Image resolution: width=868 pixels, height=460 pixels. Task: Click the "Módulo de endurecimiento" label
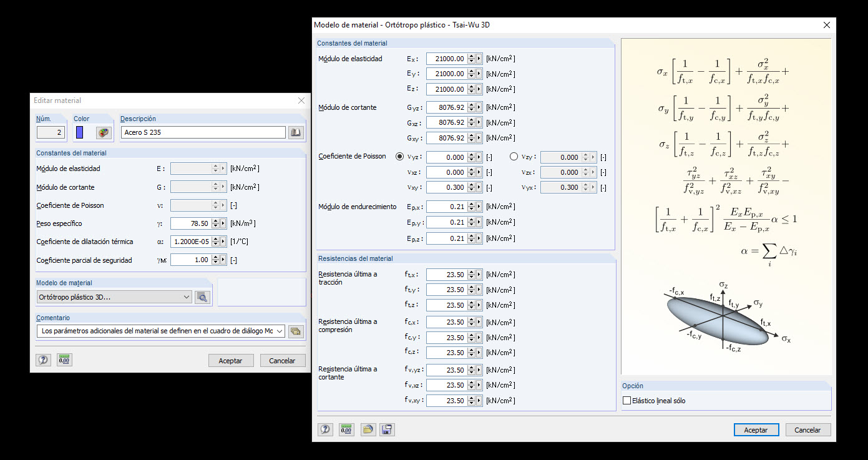tap(358, 207)
